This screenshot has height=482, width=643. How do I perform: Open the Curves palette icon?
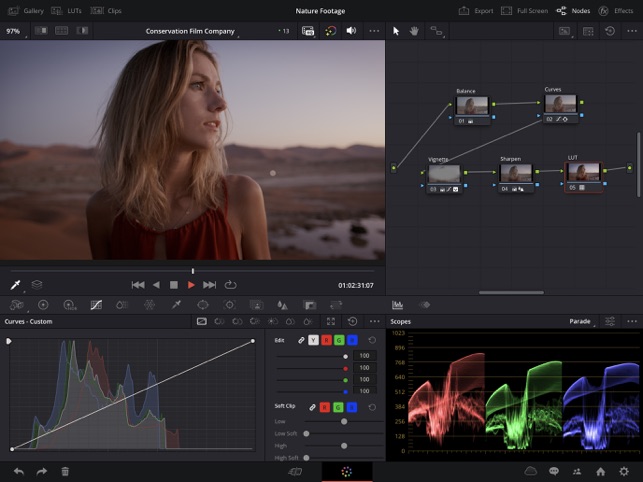pyautogui.click(x=96, y=305)
